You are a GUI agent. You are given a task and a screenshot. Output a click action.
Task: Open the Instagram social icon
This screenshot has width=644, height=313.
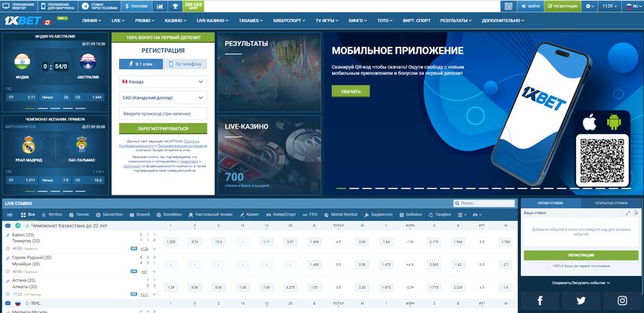coord(622,301)
